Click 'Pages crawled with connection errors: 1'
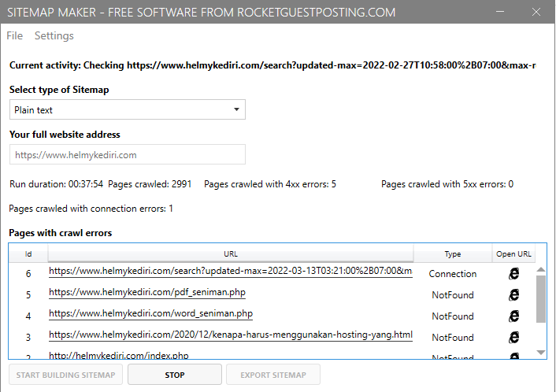 pyautogui.click(x=91, y=209)
